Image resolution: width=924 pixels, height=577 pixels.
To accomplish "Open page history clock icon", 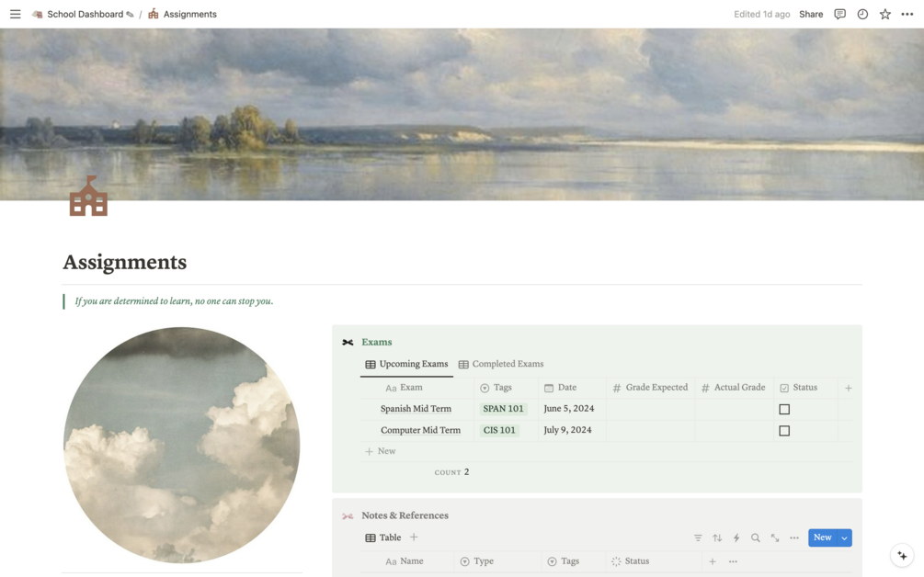I will tap(862, 14).
